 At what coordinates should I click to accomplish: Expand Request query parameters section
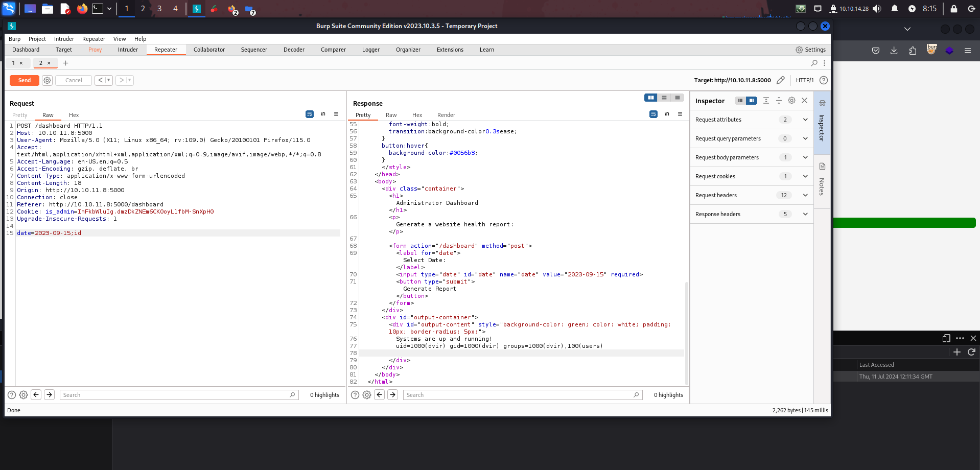752,138
